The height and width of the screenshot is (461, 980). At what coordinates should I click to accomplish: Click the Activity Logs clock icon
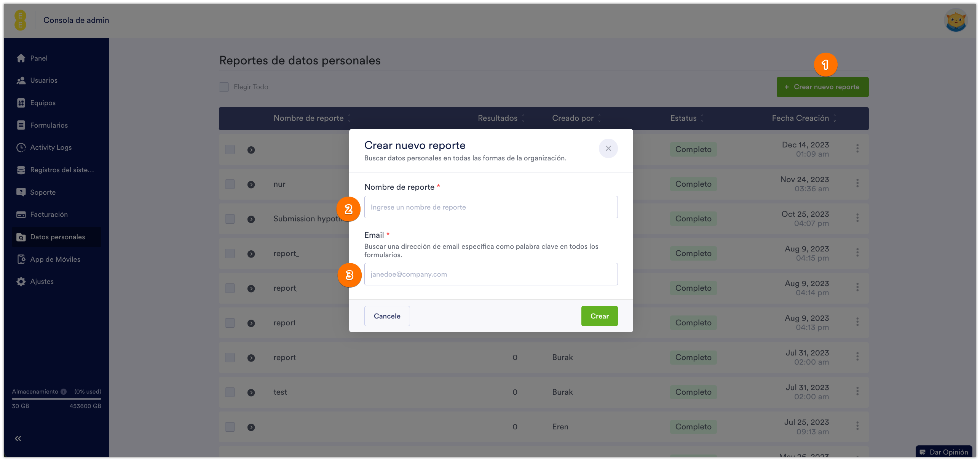21,147
